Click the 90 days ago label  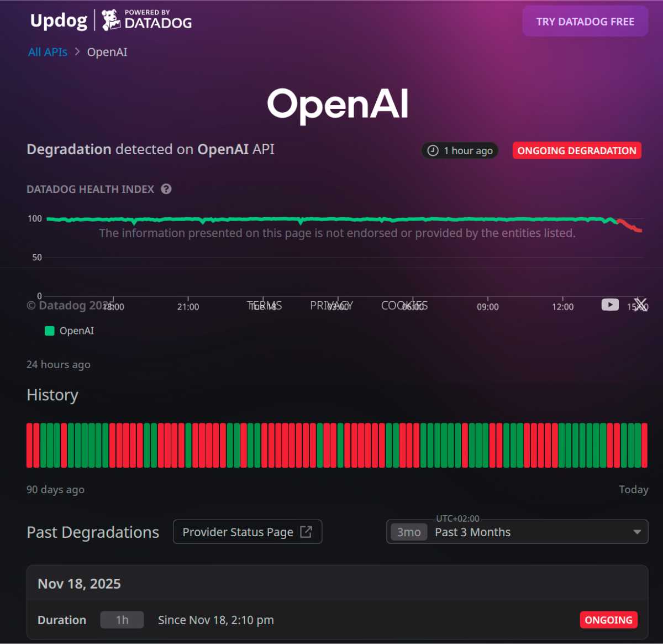tap(55, 489)
